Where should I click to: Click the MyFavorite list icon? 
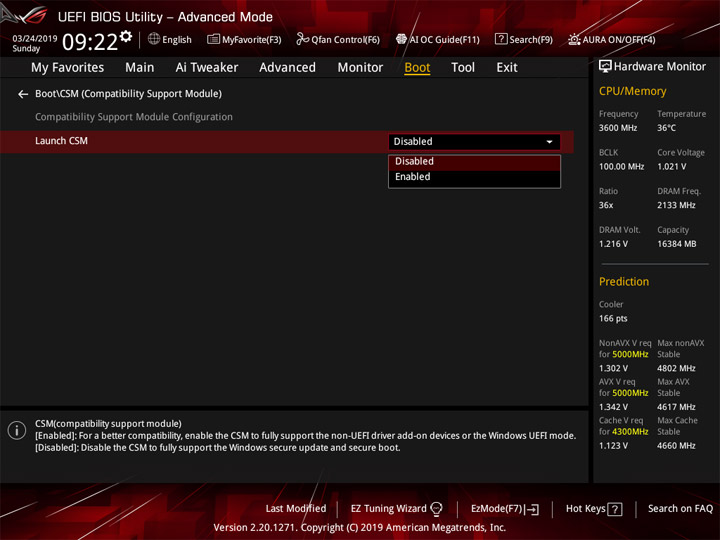[213, 39]
